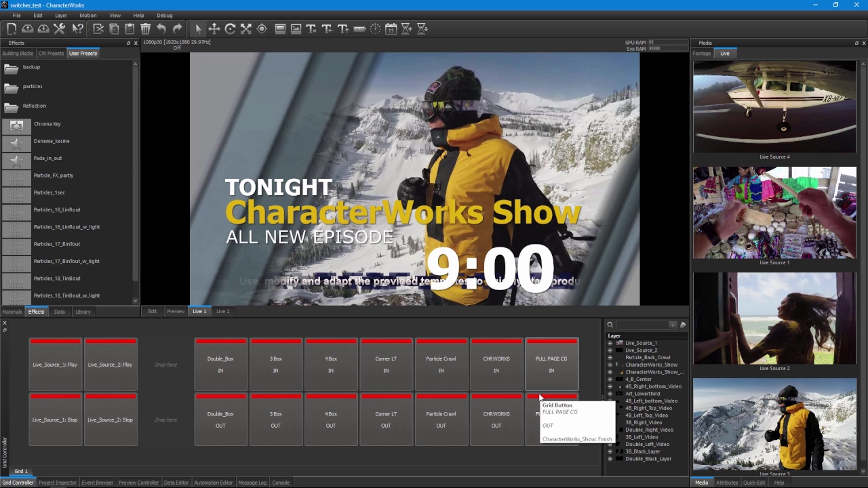This screenshot has width=868, height=488.
Task: Click the Live_Source_2: Stop grid button
Action: coord(110,419)
